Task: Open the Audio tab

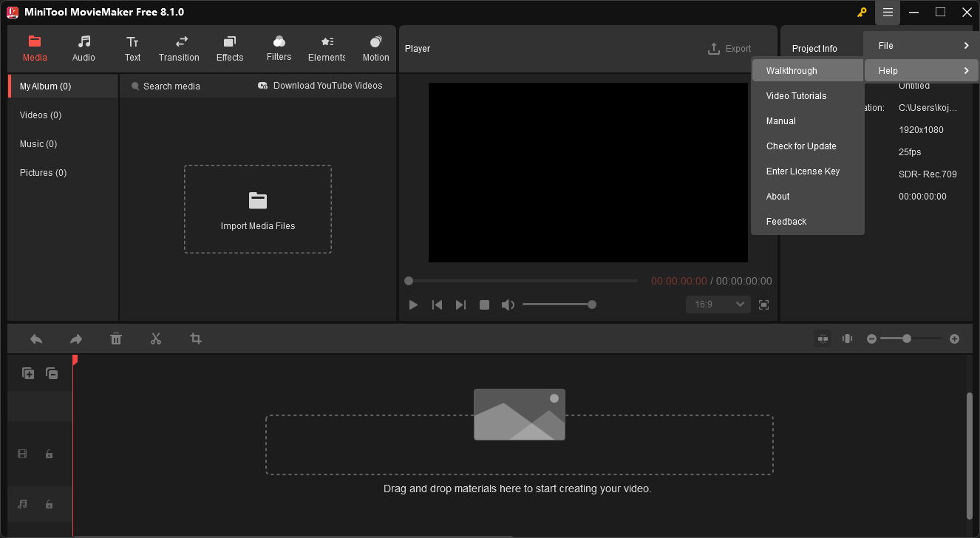Action: pyautogui.click(x=84, y=49)
